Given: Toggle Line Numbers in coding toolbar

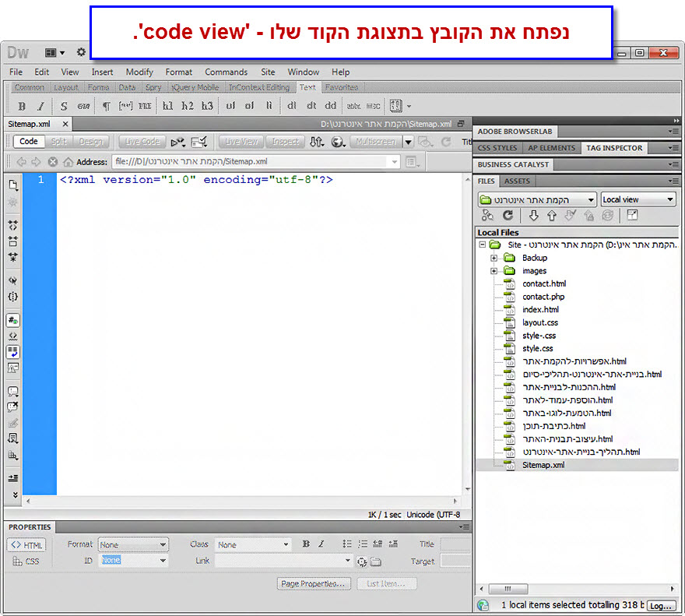Looking at the screenshot, I should [13, 320].
